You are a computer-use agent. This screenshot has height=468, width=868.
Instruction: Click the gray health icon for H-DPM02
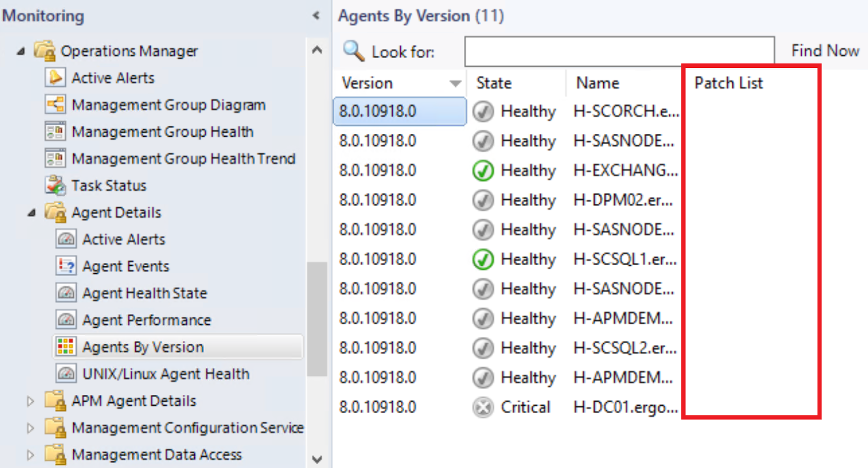(x=483, y=200)
